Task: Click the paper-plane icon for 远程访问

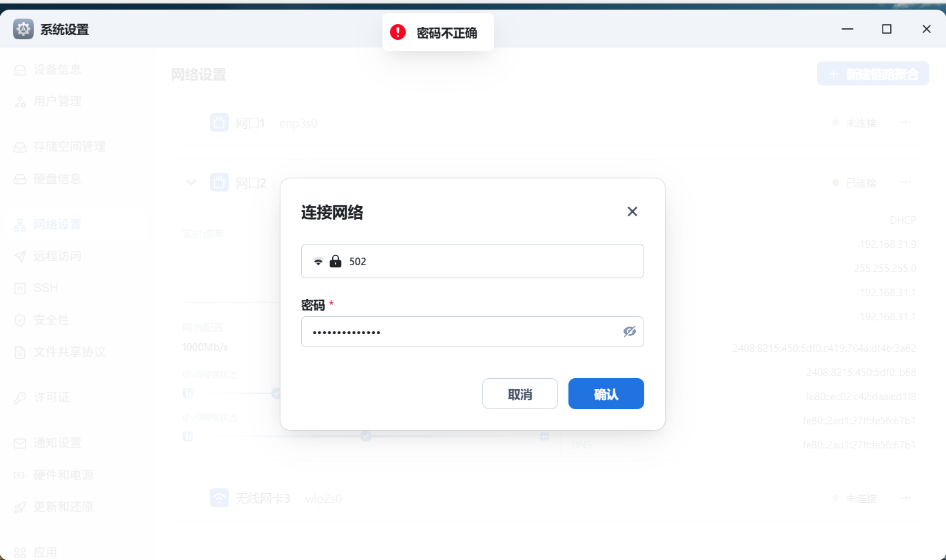Action: click(x=21, y=256)
